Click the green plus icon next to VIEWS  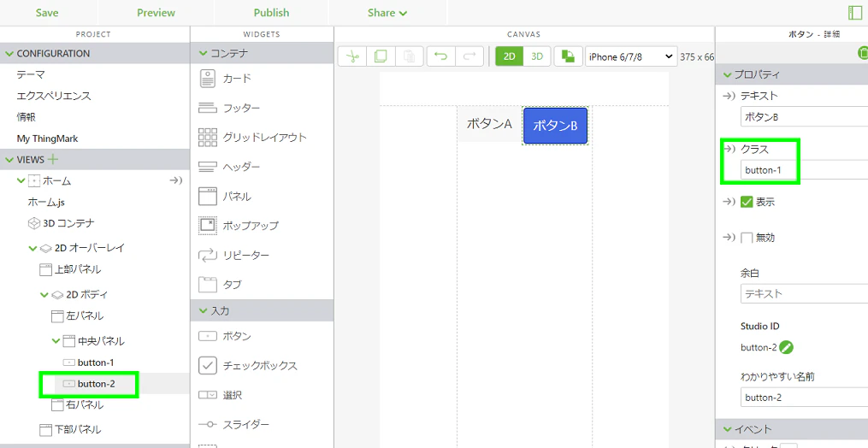[52, 160]
